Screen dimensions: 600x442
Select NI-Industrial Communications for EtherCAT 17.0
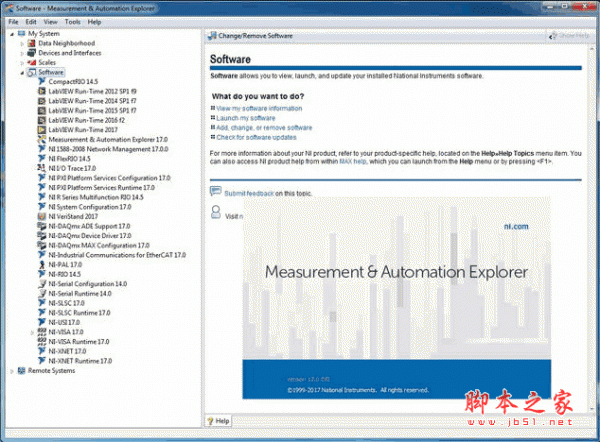coord(117,255)
